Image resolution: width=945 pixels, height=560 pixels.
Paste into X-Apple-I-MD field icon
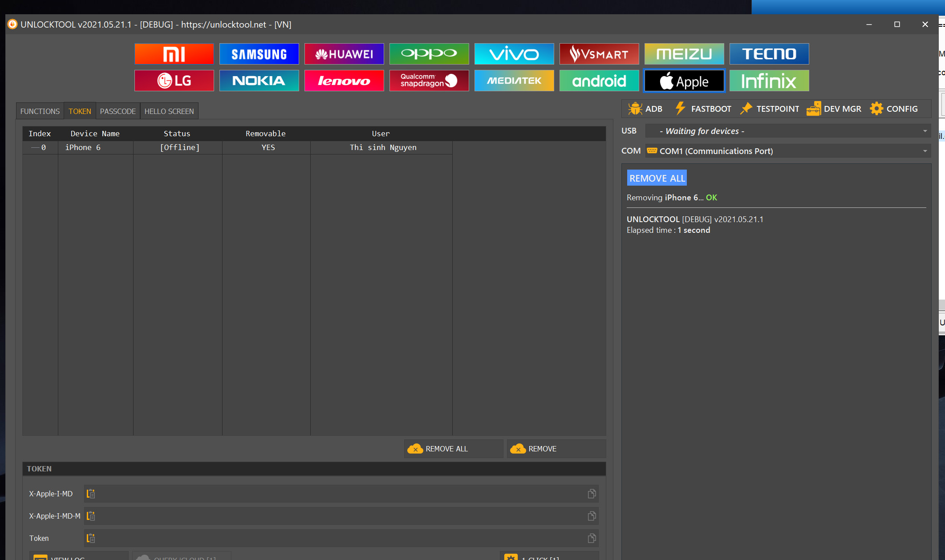pos(91,494)
